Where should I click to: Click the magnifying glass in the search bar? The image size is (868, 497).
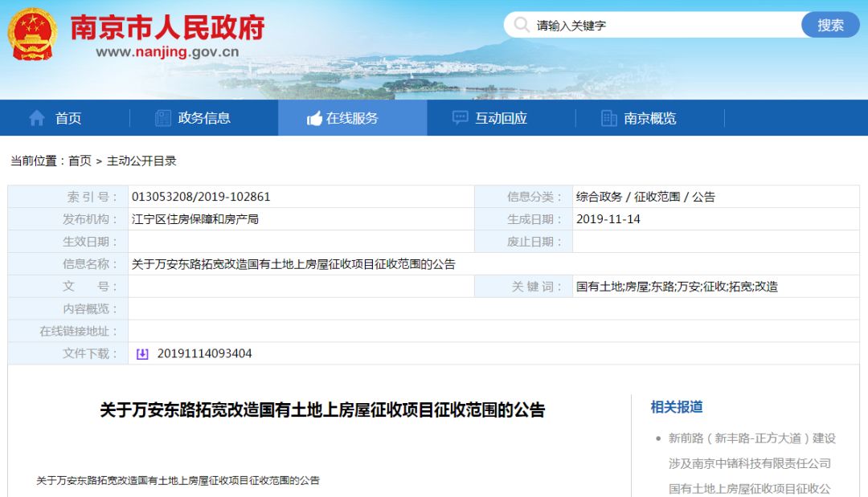click(x=521, y=25)
